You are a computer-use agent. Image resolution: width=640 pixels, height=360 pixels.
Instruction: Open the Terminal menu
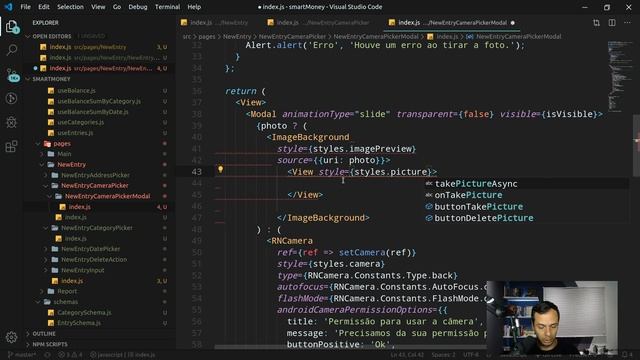point(167,7)
